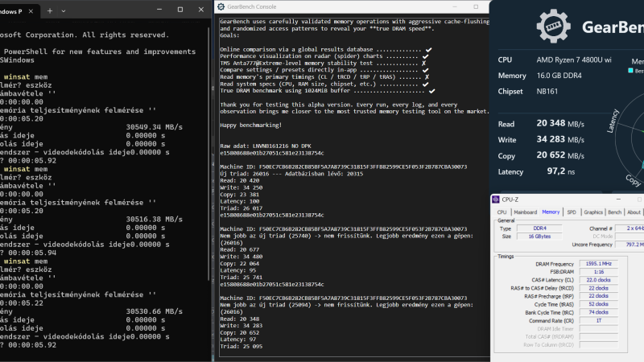Click the Chipset NB161 text
The height and width of the screenshot is (362, 644).
click(x=547, y=91)
